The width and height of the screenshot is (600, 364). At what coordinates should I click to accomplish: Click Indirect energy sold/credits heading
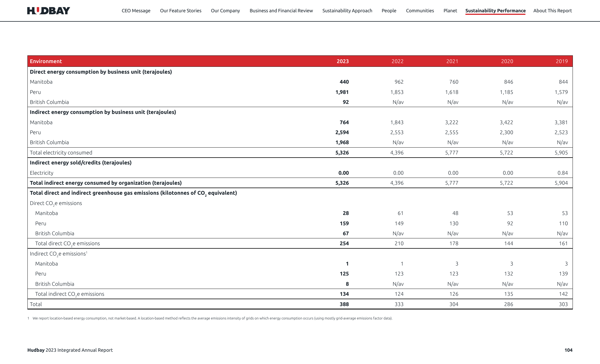[81, 163]
